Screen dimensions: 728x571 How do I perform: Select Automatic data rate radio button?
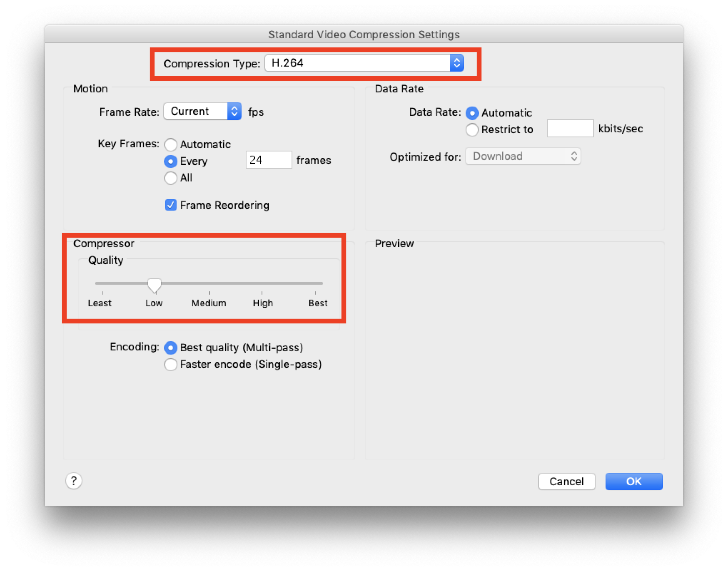472,113
